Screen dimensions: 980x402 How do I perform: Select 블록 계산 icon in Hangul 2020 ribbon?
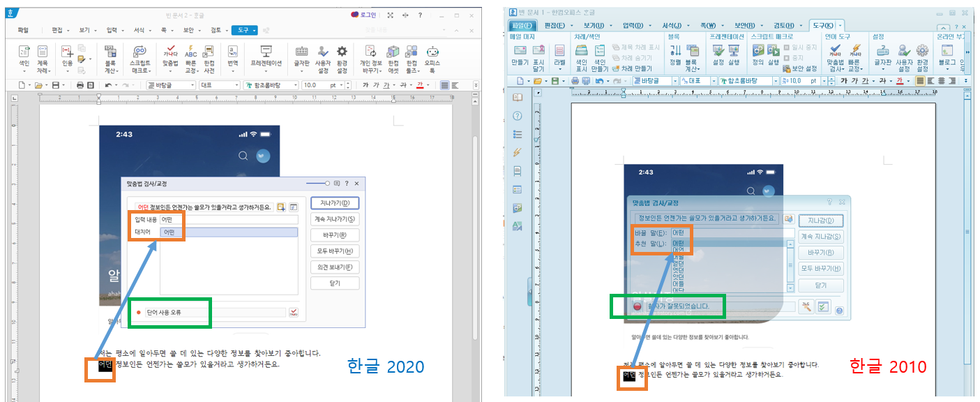(x=110, y=61)
